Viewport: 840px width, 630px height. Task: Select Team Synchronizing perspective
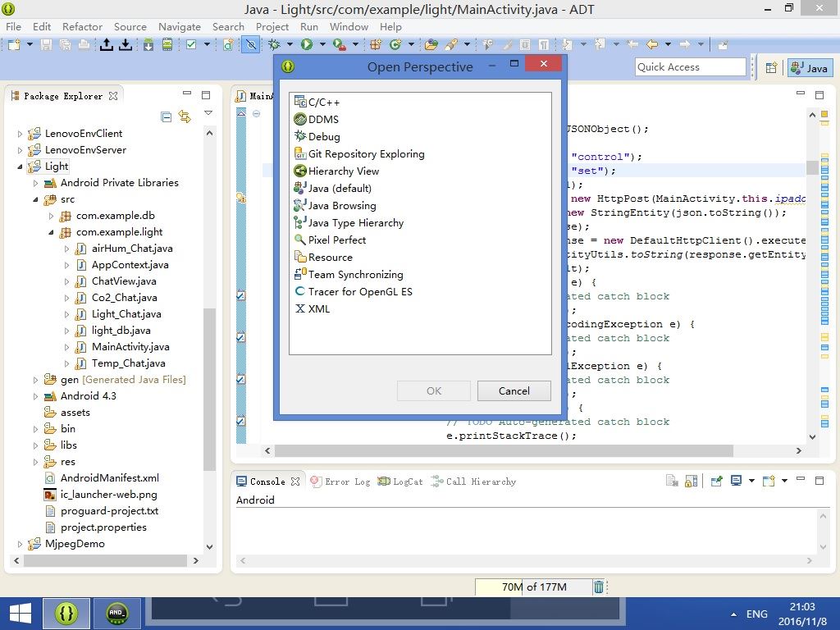coord(349,275)
